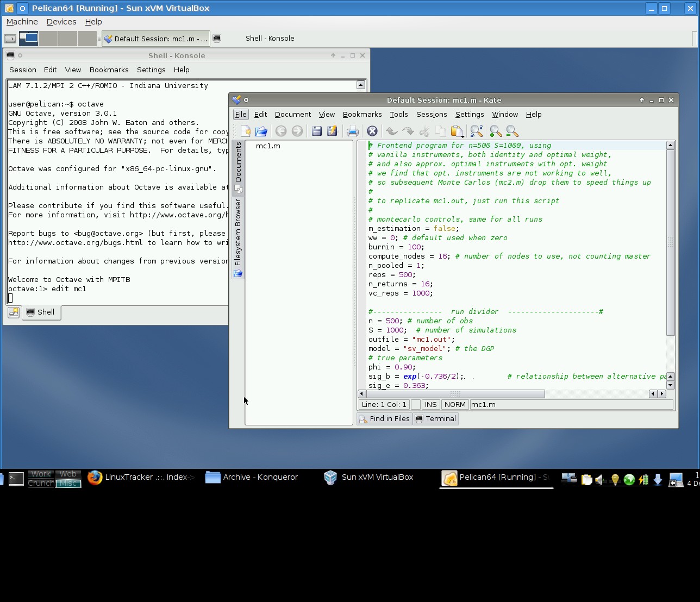
Task: Click the volume speaker icon in system tray
Action: [x=601, y=480]
